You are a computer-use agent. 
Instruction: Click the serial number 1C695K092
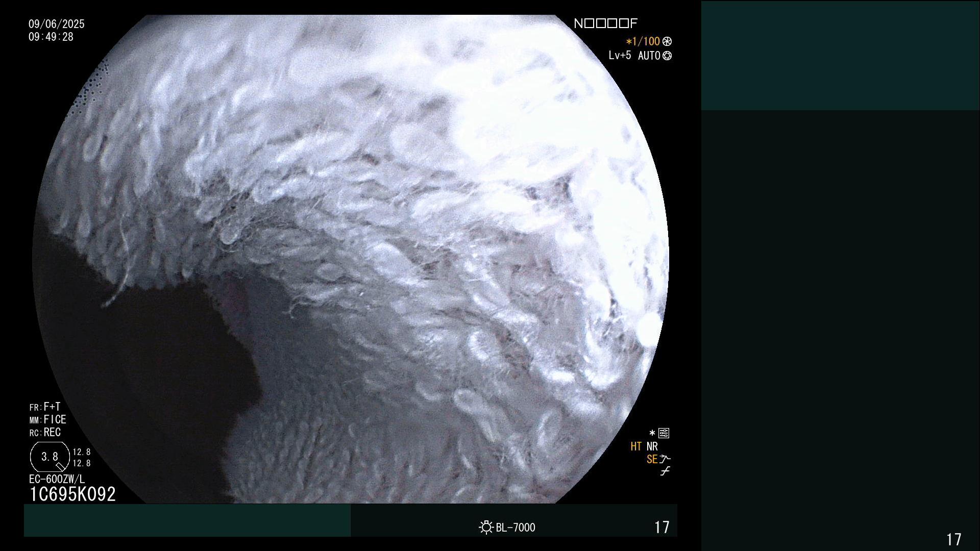(x=72, y=494)
